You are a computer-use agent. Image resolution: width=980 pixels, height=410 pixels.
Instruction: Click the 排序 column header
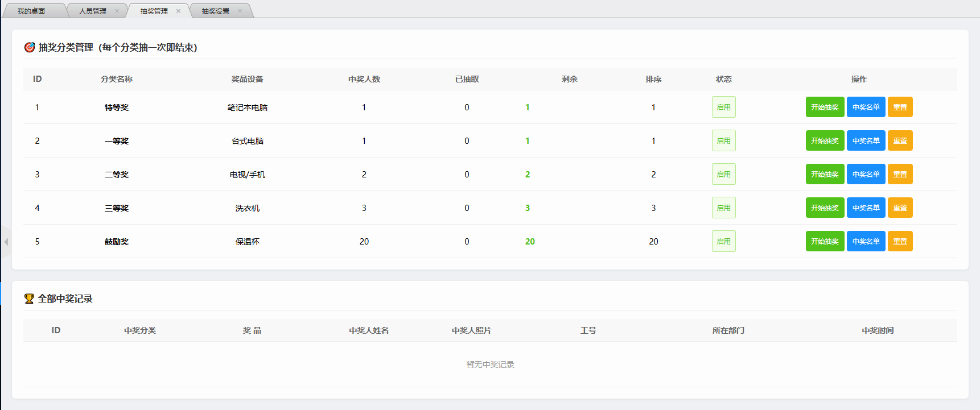pyautogui.click(x=653, y=79)
